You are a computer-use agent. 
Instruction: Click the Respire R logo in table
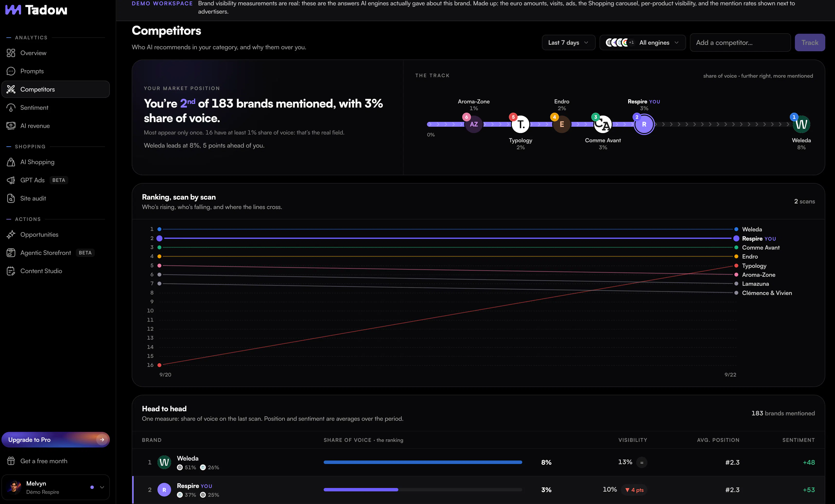(x=164, y=490)
